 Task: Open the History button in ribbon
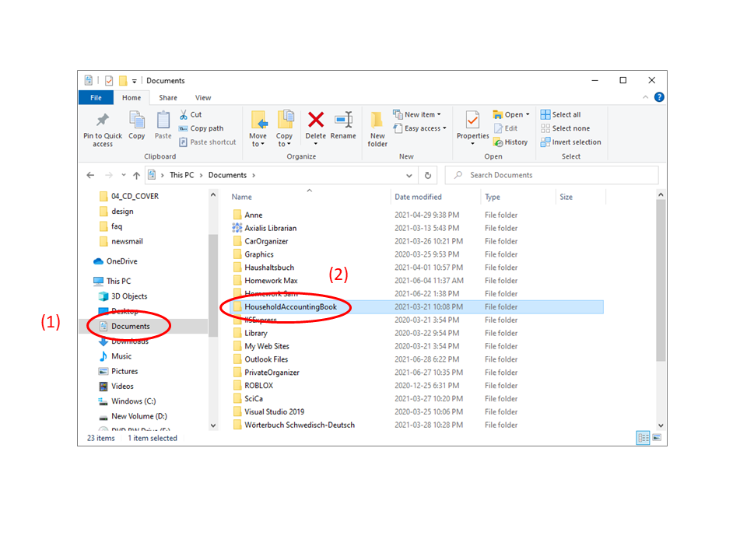510,142
